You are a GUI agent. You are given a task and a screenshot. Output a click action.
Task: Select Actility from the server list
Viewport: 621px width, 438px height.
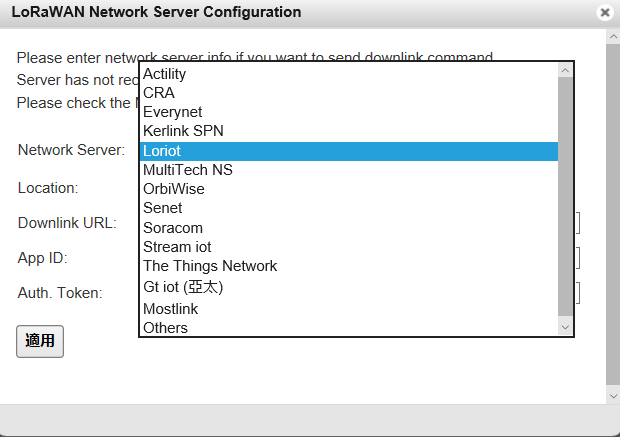click(x=349, y=74)
